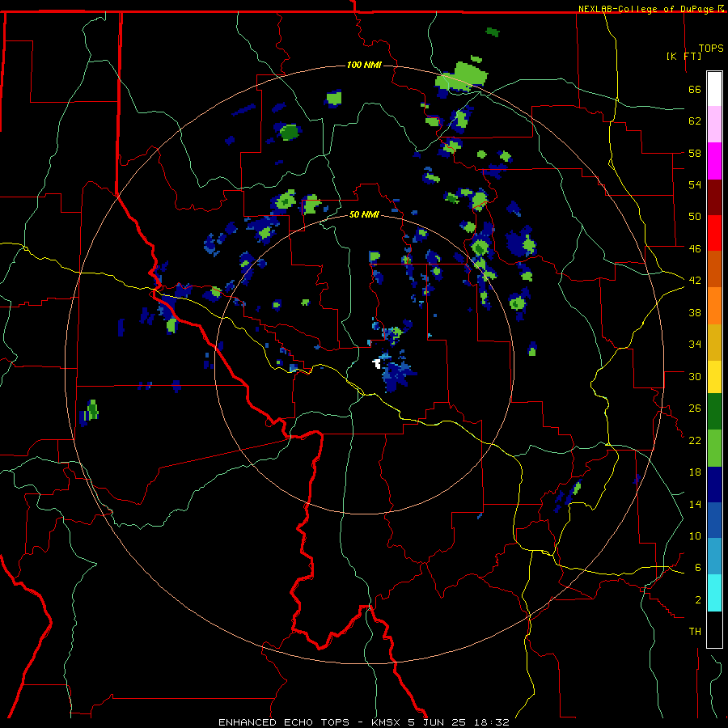Select the black TH threshold swatch
Image resolution: width=728 pixels, height=728 pixels.
coord(714,629)
